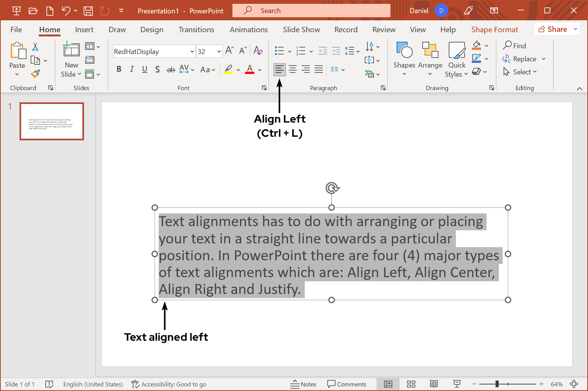Viewport: 588px width, 391px height.
Task: Insert shapes using the Shapes icon
Action: coord(404,58)
